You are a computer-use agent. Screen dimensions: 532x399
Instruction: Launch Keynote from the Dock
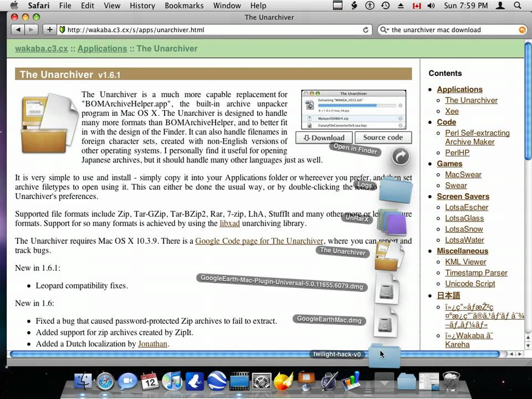pyautogui.click(x=306, y=381)
